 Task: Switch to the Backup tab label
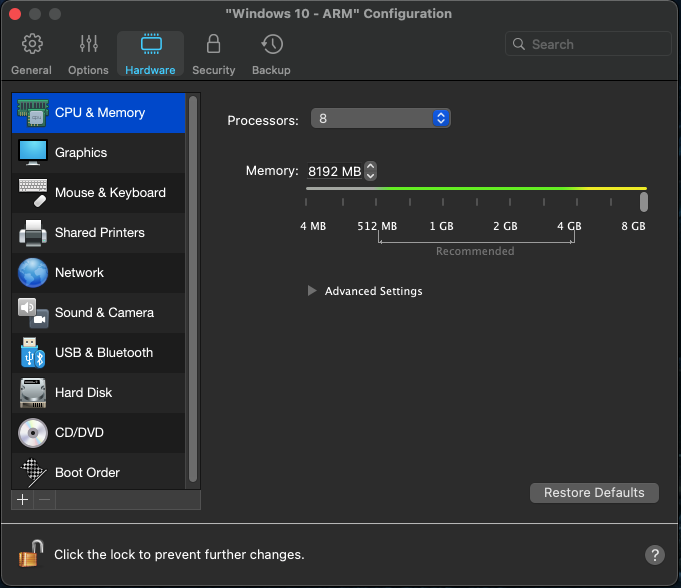click(x=271, y=70)
